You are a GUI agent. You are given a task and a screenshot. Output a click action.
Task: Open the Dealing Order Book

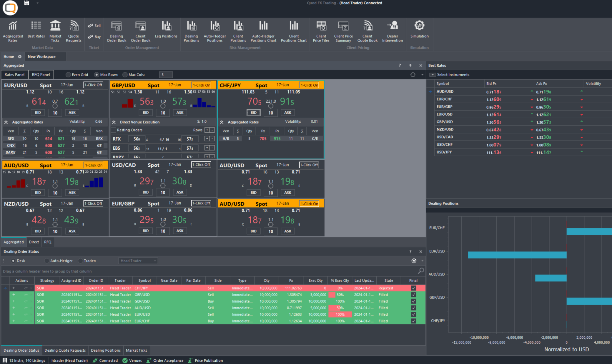point(116,31)
